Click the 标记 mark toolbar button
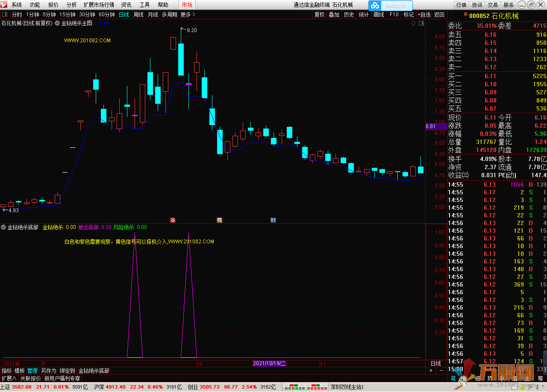The width and height of the screenshot is (547, 392). tap(409, 15)
